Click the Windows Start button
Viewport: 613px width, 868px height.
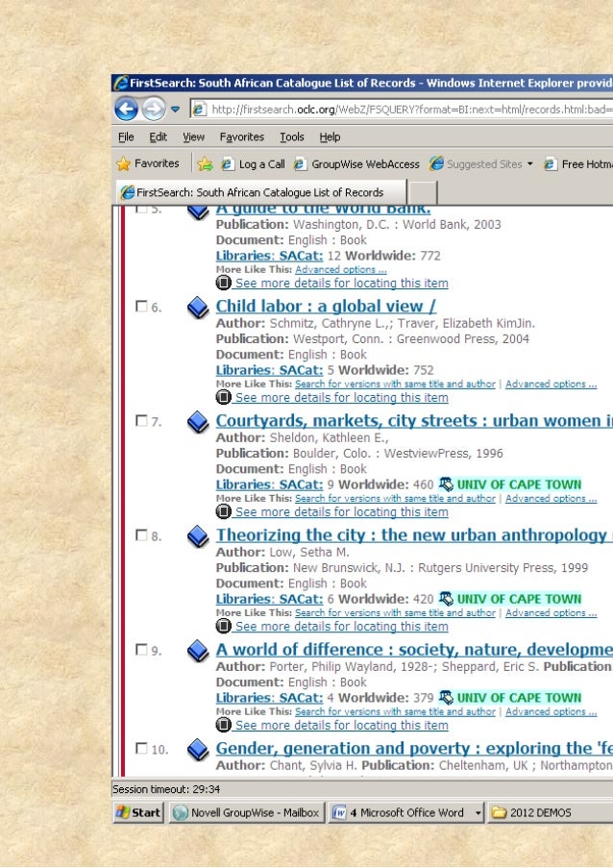point(138,812)
